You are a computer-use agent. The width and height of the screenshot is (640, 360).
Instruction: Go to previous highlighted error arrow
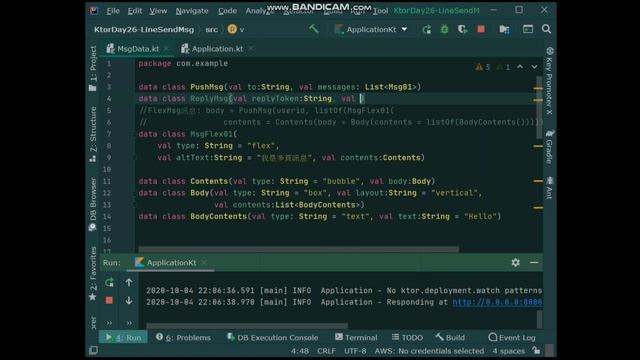click(520, 67)
